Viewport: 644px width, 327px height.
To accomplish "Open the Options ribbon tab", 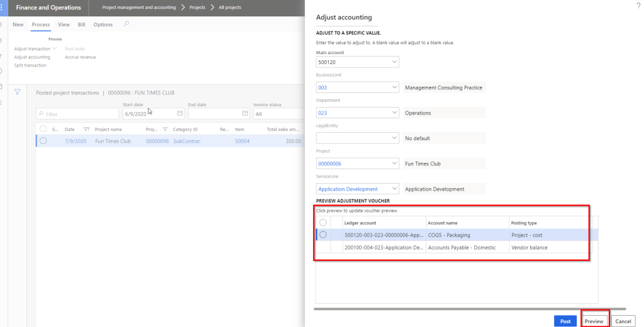I will click(x=103, y=25).
